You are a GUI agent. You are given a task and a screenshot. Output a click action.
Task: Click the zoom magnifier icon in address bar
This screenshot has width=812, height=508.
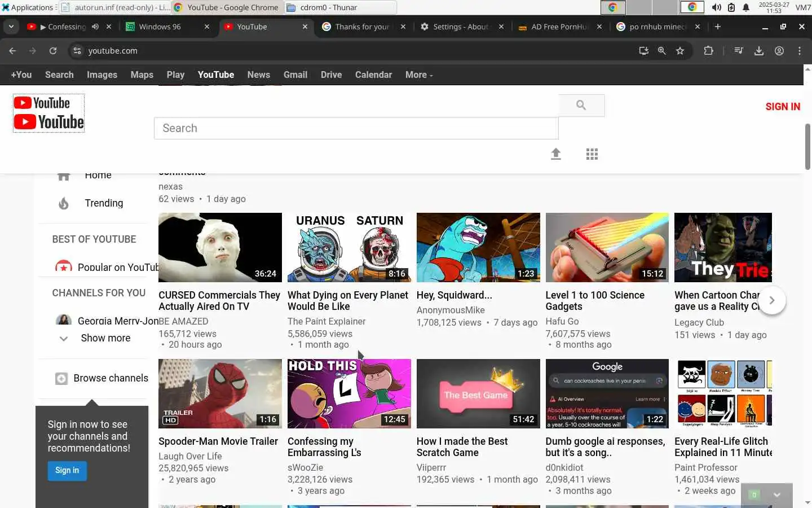tap(662, 51)
